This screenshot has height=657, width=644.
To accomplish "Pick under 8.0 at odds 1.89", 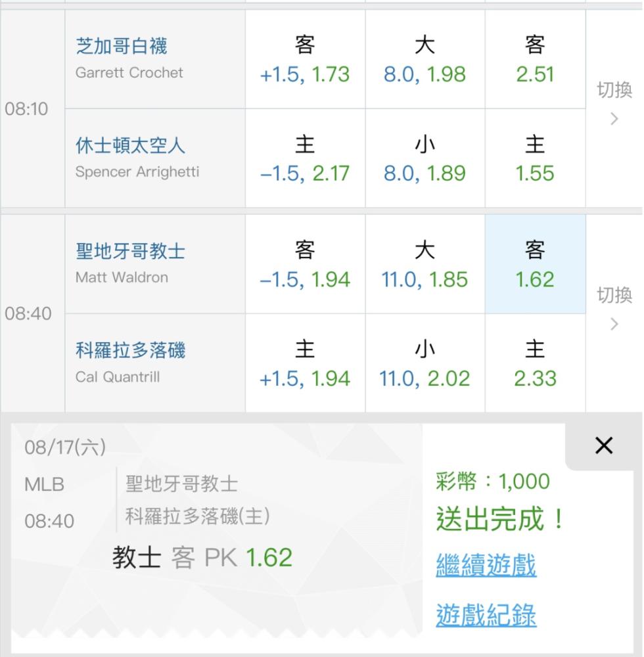I will point(425,158).
